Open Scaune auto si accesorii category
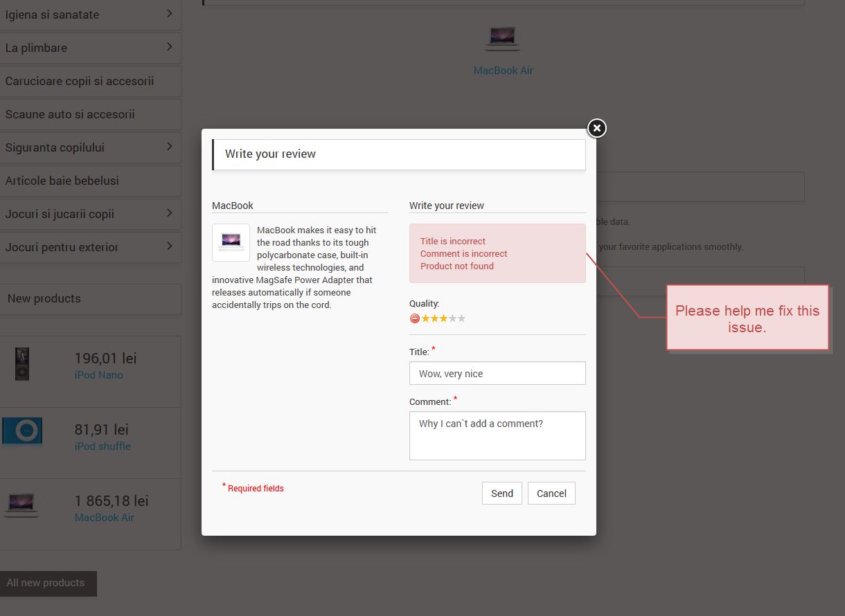Screen dimensions: 845x616 (70, 114)
